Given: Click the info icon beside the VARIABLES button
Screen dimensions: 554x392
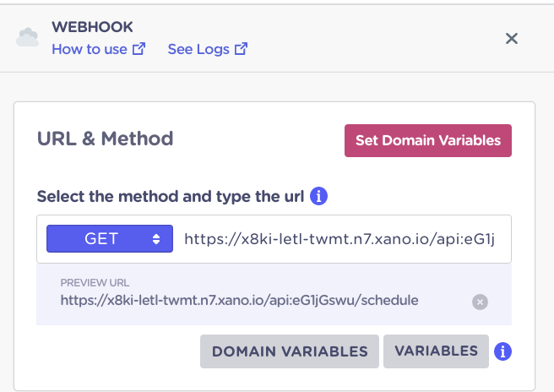Looking at the screenshot, I should pyautogui.click(x=502, y=351).
